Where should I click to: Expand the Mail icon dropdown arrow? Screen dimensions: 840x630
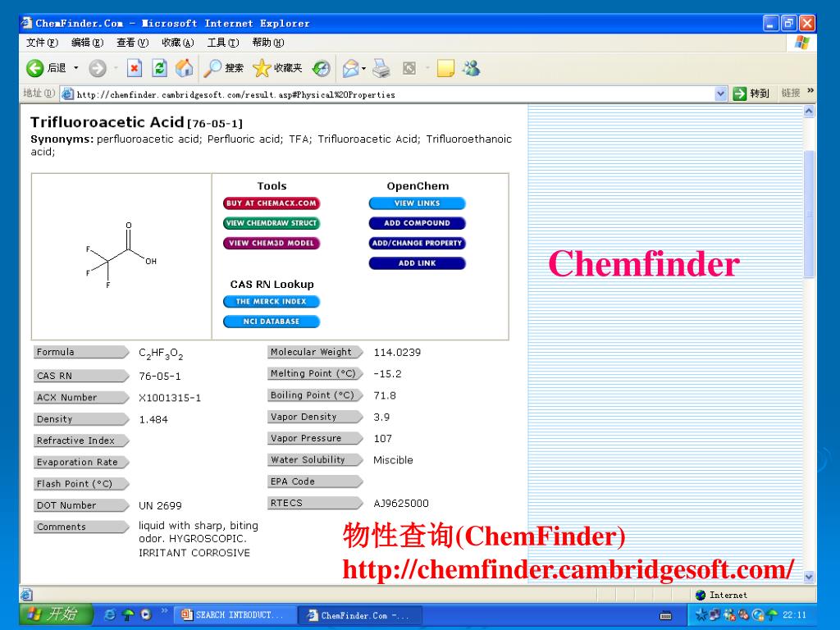coord(363,68)
